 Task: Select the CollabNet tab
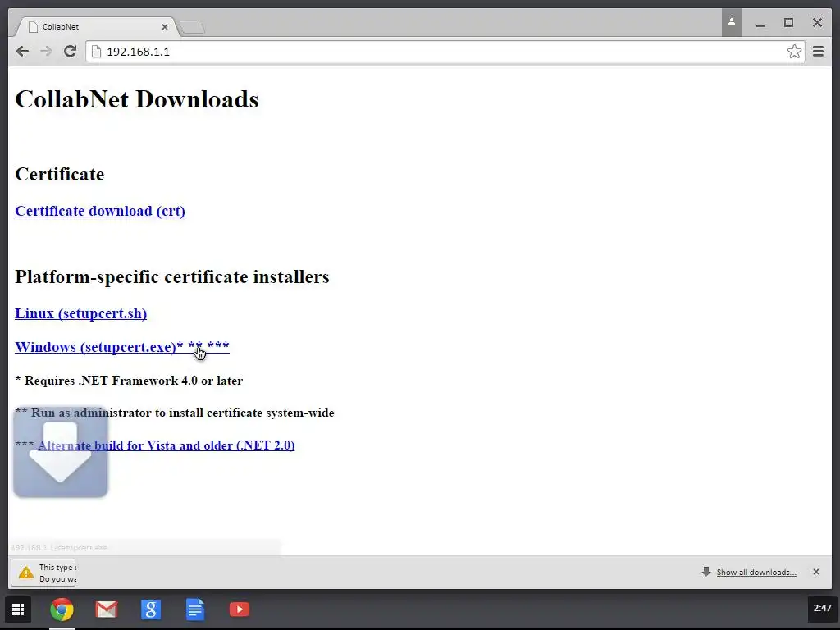coord(95,27)
